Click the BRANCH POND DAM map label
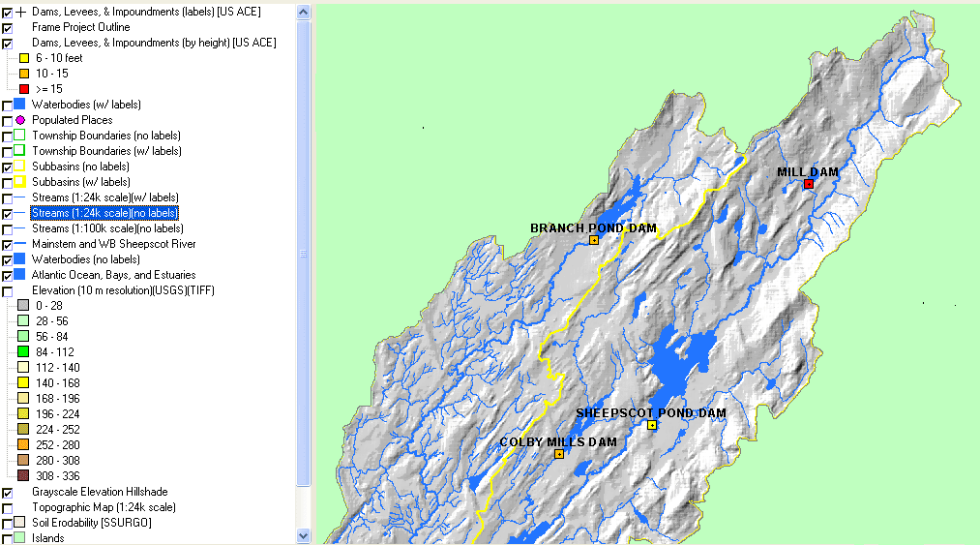 pyautogui.click(x=593, y=228)
